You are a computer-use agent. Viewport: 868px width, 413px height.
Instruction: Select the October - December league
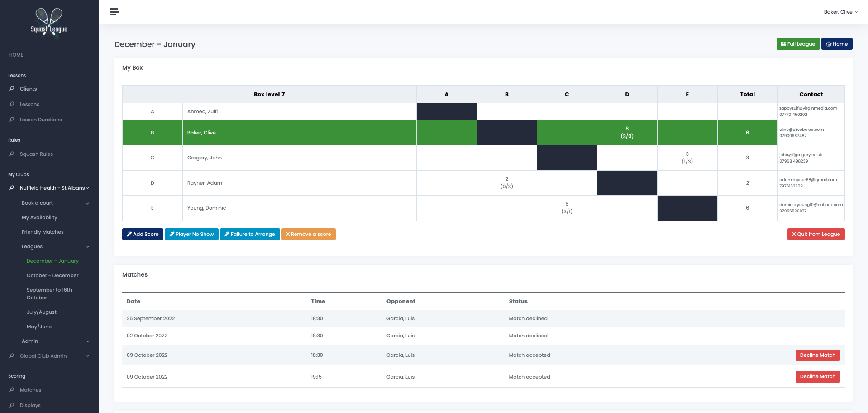pos(52,275)
